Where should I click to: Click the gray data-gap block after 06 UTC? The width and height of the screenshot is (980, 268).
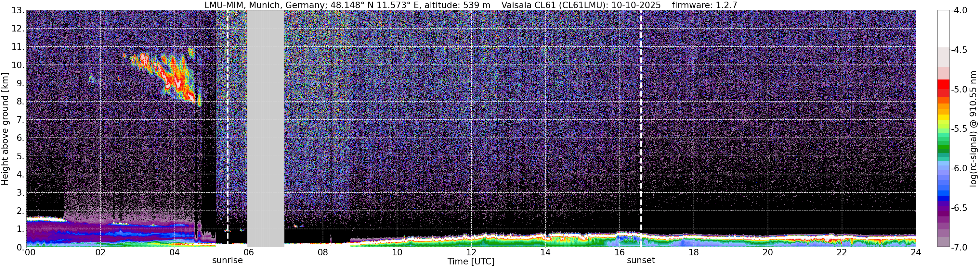pos(266,129)
